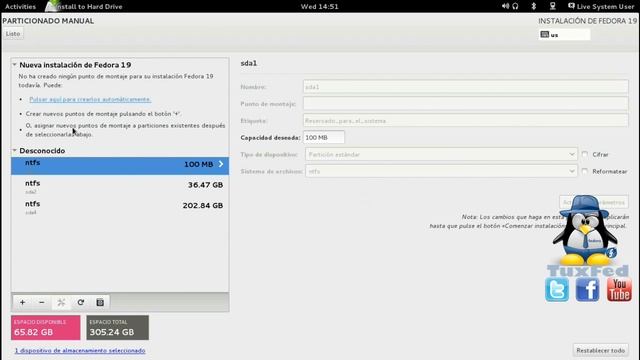Open the clock Wed 14:51 menu
The height and width of the screenshot is (360, 640).
click(x=320, y=7)
